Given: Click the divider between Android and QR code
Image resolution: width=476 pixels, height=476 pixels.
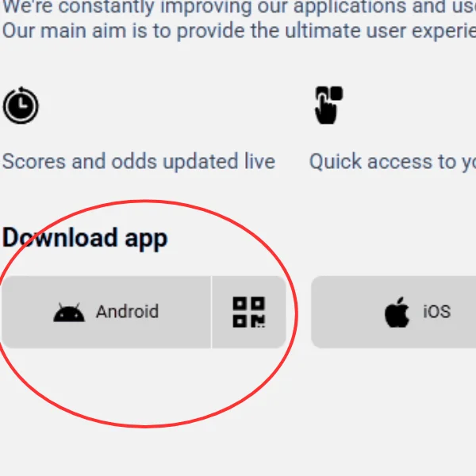Looking at the screenshot, I should (x=211, y=312).
